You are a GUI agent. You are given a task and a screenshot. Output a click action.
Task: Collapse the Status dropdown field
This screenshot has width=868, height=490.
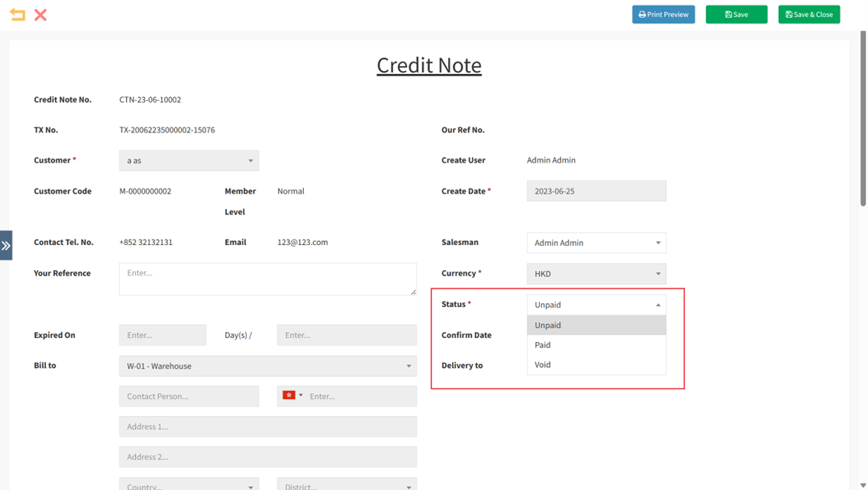(595, 305)
